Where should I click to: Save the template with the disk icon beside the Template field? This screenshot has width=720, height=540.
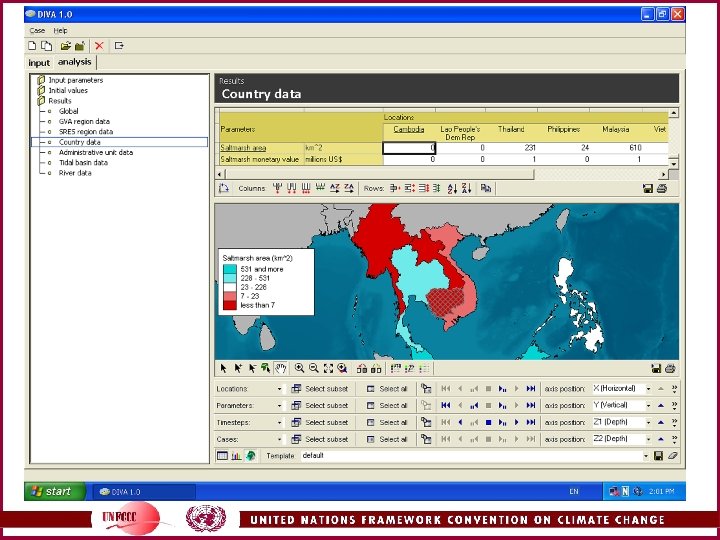(658, 456)
